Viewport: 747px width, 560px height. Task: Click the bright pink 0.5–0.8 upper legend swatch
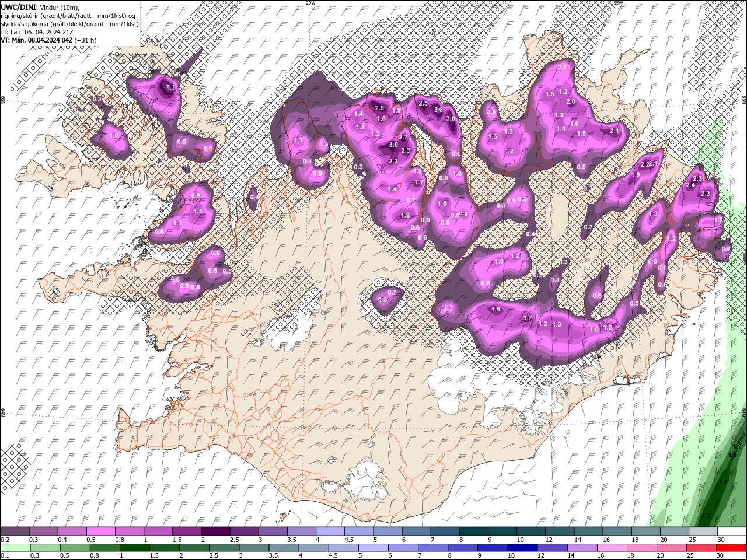coord(101,531)
